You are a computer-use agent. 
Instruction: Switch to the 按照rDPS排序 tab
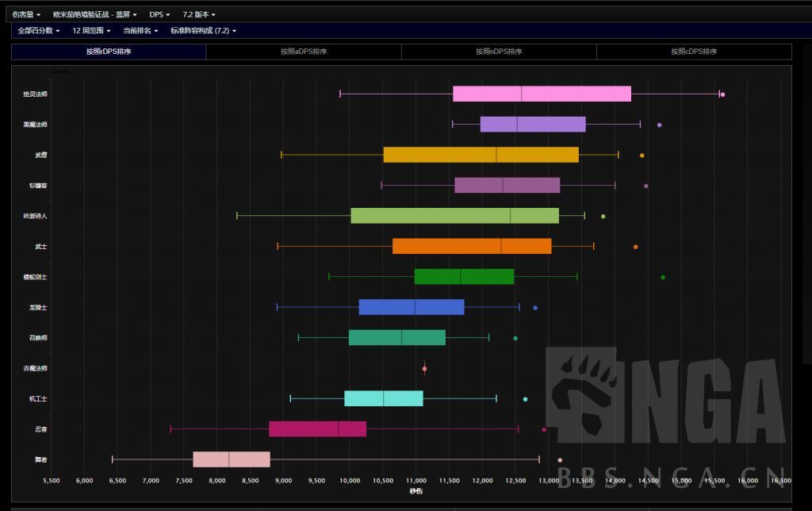109,52
